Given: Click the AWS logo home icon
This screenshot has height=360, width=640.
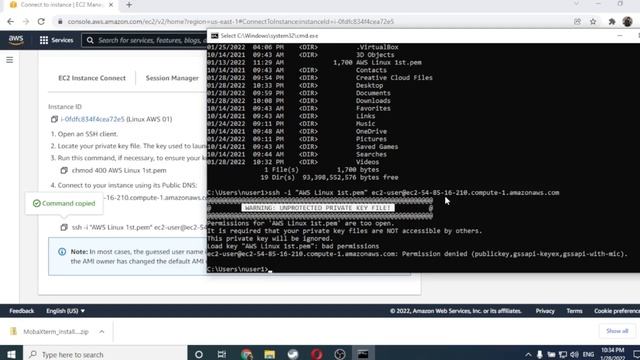Looking at the screenshot, I should (16, 40).
